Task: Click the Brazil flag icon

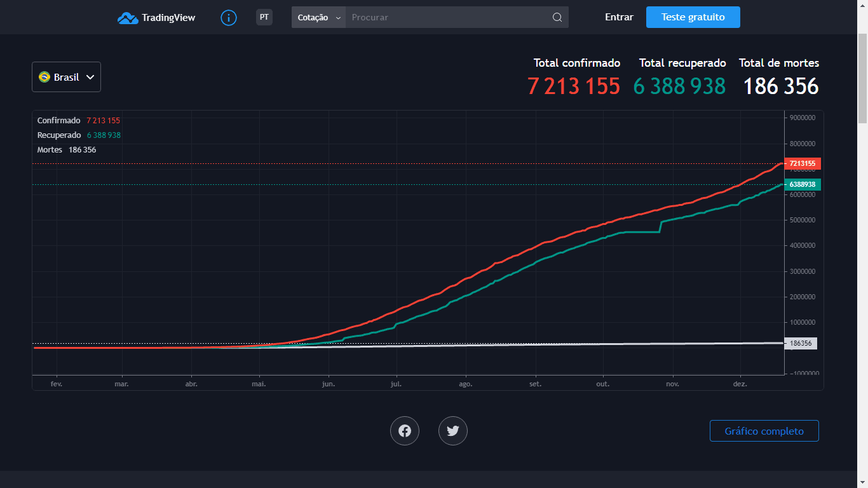Action: click(x=44, y=77)
